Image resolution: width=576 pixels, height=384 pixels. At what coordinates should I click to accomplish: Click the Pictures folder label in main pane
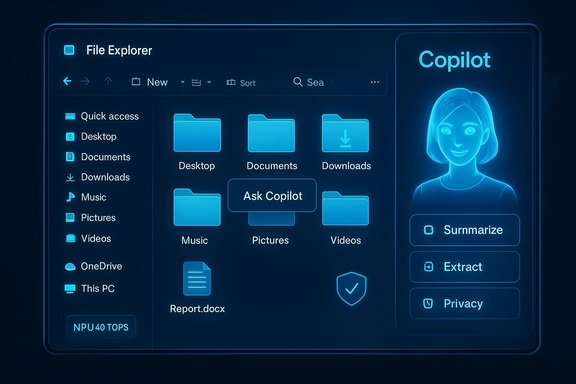point(270,240)
